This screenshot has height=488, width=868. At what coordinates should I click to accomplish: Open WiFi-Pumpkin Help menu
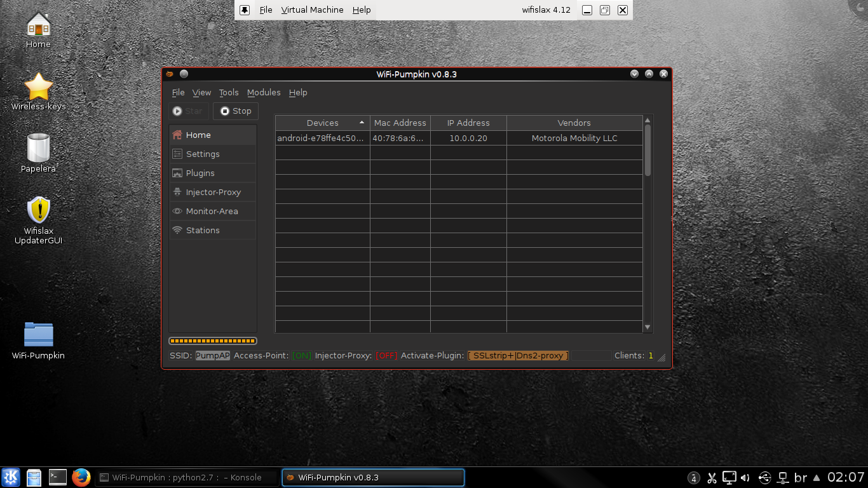click(298, 92)
